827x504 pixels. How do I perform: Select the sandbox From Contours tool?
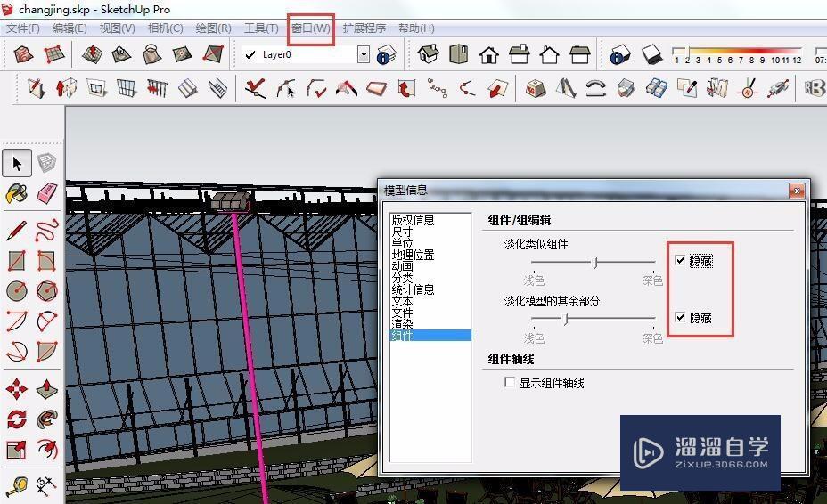click(23, 54)
